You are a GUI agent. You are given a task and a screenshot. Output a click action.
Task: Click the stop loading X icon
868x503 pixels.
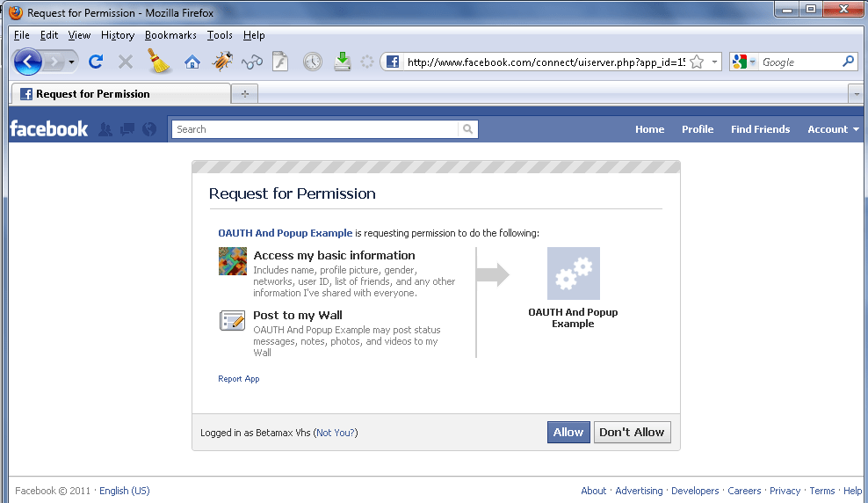(126, 62)
